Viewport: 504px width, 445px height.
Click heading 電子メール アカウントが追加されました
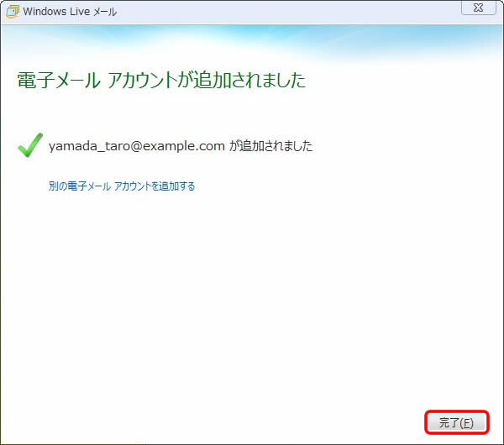pyautogui.click(x=161, y=80)
